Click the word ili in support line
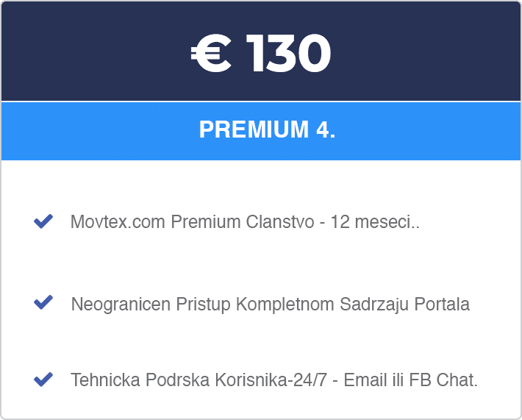The width and height of the screenshot is (522, 420). click(398, 380)
